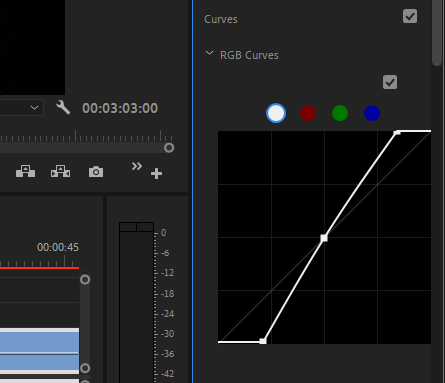Toggle the RGB Curves checkbox
The image size is (445, 383).
pos(390,82)
